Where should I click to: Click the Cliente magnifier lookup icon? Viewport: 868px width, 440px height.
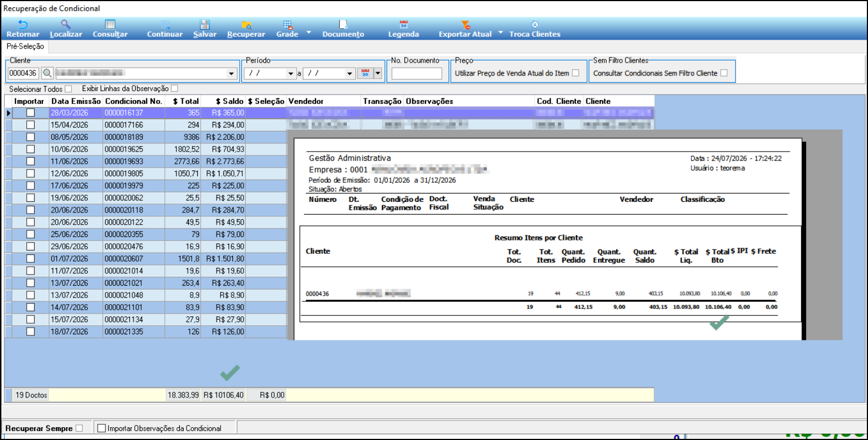pos(47,73)
